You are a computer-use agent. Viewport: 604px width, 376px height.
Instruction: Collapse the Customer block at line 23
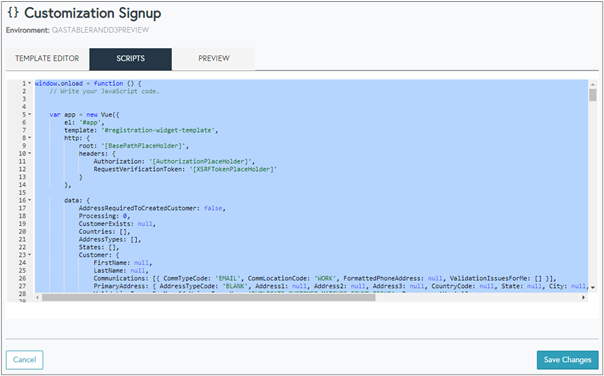pos(30,255)
